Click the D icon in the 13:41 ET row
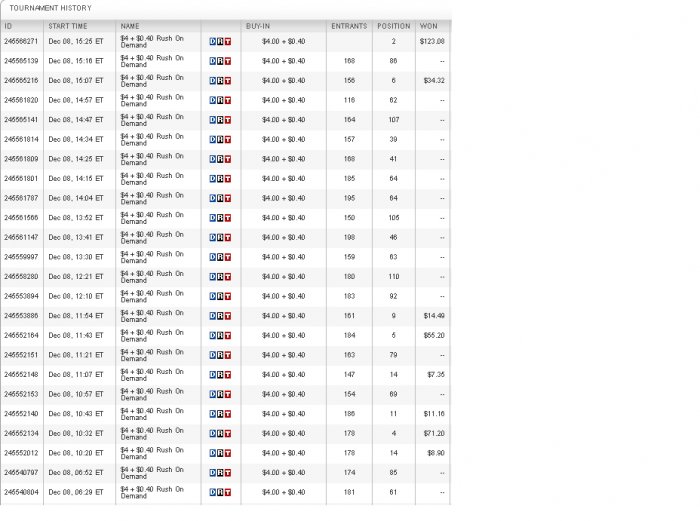Viewport: 700px width, 521px height. [212, 238]
